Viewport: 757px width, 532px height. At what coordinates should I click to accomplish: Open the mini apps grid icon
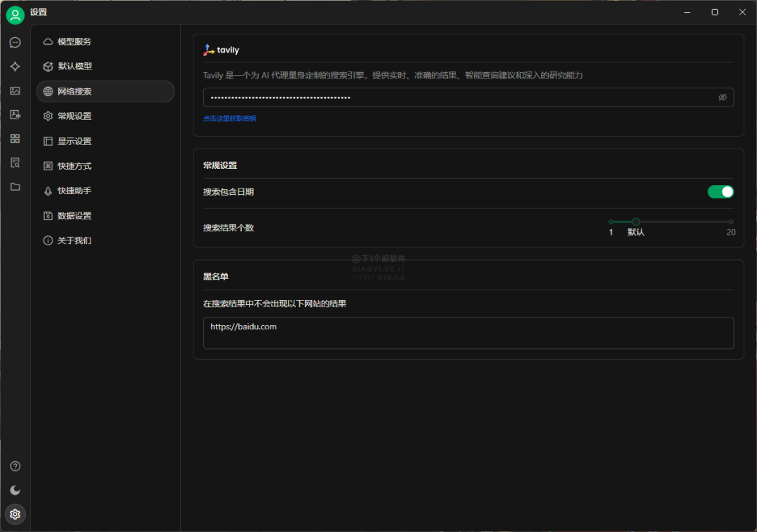15,139
